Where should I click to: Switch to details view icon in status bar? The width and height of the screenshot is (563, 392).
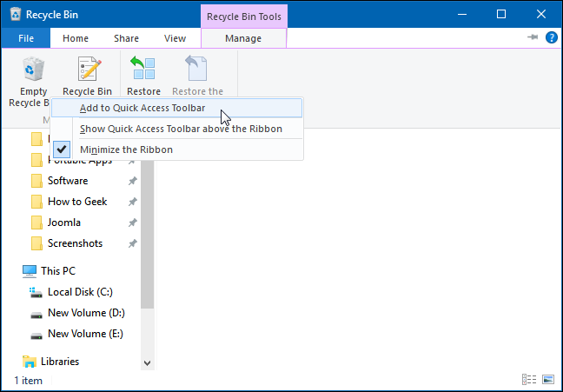click(529, 379)
